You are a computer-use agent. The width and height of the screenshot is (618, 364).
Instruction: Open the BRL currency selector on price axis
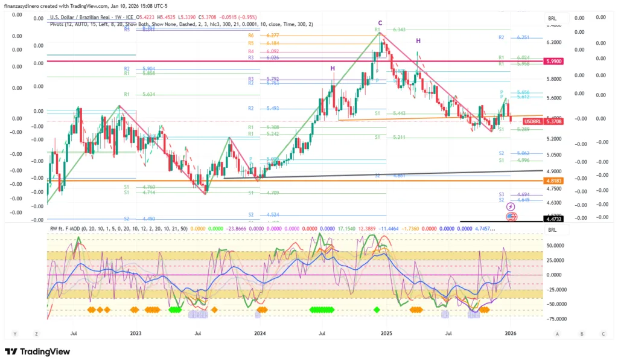pos(552,19)
